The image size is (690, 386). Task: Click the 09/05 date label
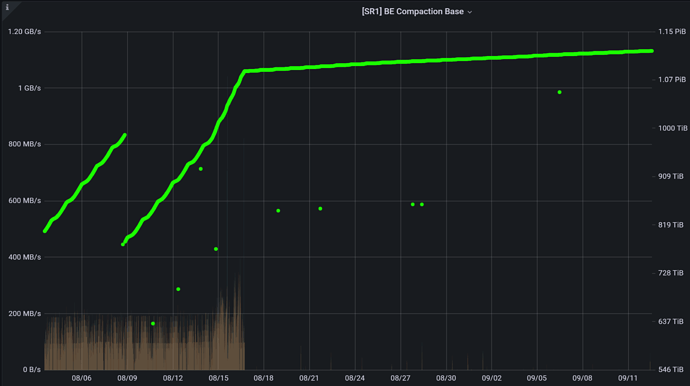tap(537, 378)
